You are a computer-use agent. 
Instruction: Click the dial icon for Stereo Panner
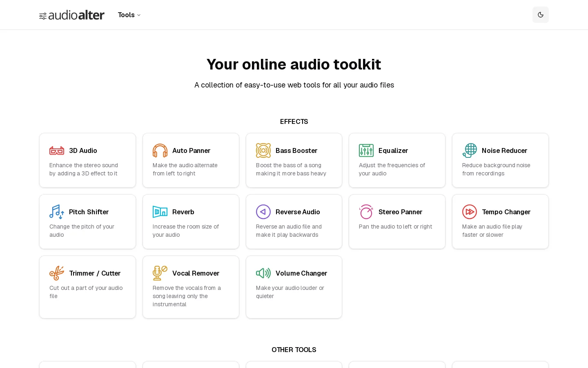(366, 212)
